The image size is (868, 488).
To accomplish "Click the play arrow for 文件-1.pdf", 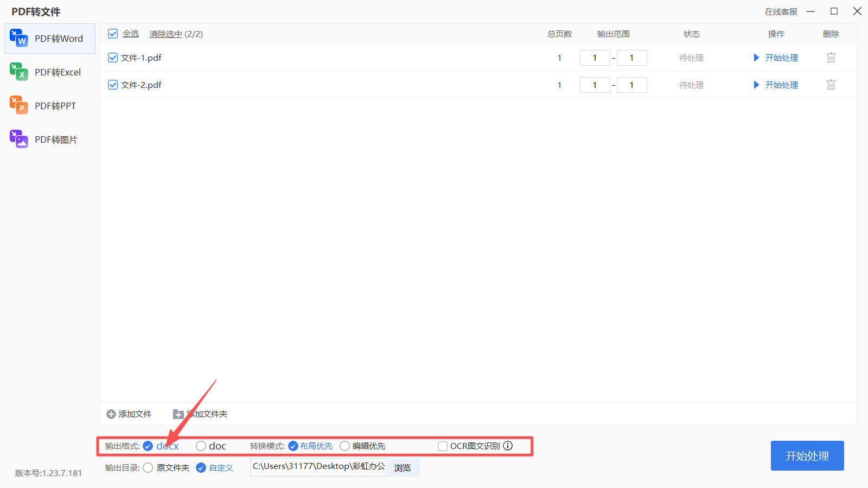I will (756, 58).
